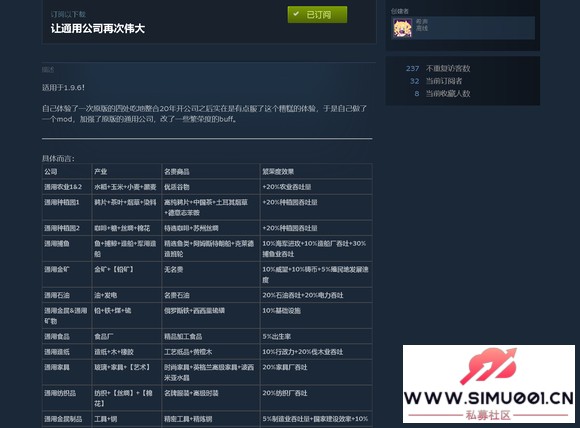This screenshot has height=428, width=580.
Task: Click the 繁荣度效果 column header
Action: click(x=316, y=171)
